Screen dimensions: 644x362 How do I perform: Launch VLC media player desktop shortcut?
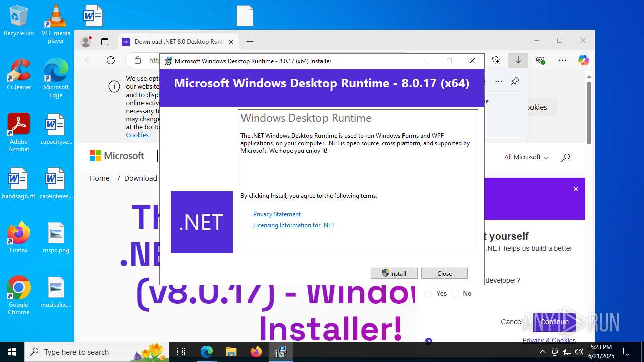[x=56, y=24]
